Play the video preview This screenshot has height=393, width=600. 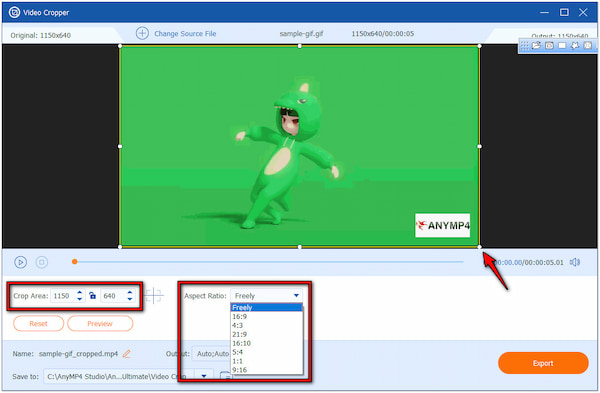[x=20, y=262]
